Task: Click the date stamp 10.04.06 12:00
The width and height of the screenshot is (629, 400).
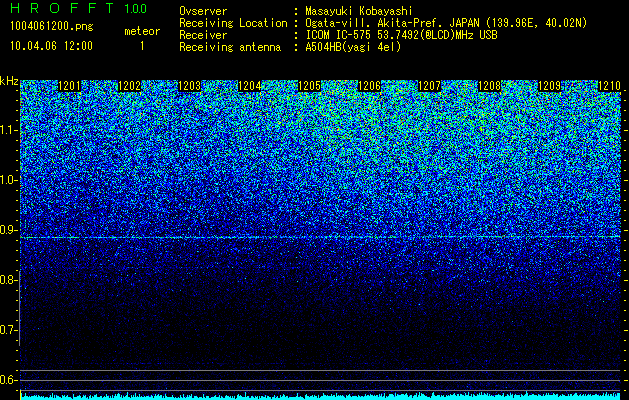Action: click(51, 46)
